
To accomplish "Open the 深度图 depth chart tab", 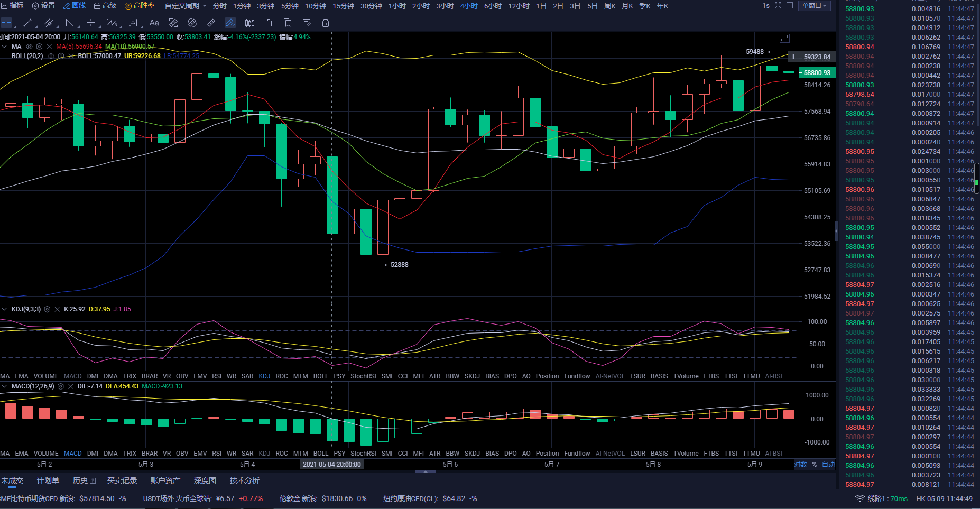I will click(205, 480).
